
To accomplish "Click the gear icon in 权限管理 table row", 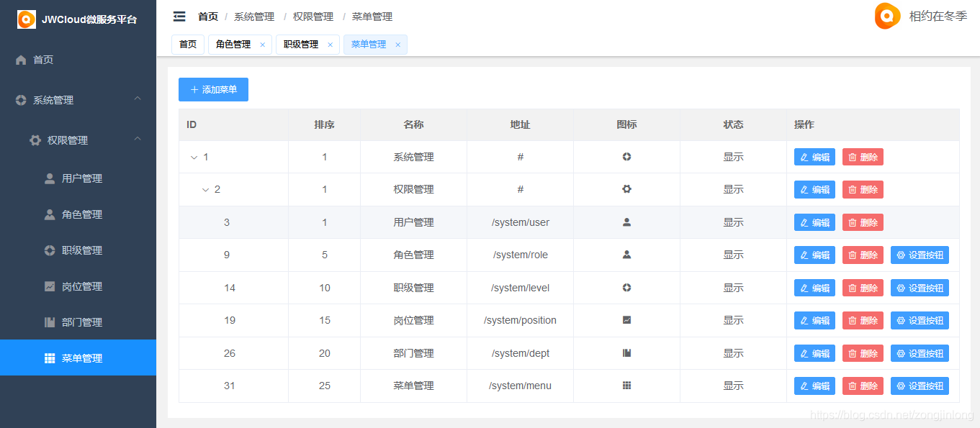I will [x=626, y=189].
